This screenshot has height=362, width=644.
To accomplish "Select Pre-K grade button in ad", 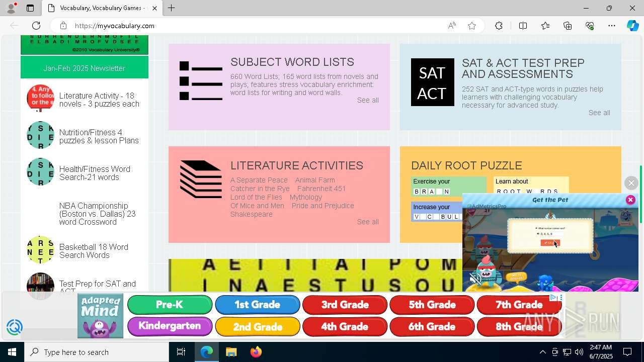I will (170, 305).
